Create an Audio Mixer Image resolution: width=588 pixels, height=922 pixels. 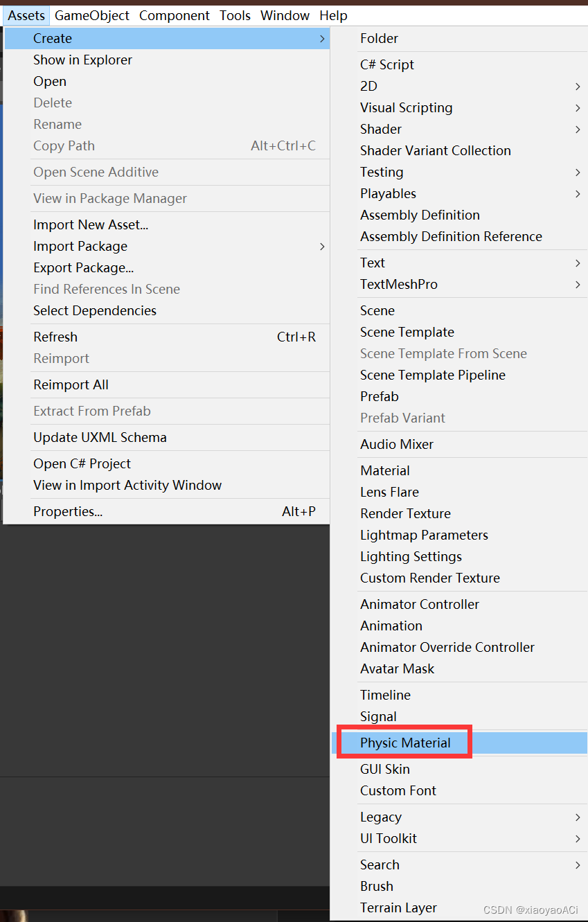pos(459,444)
